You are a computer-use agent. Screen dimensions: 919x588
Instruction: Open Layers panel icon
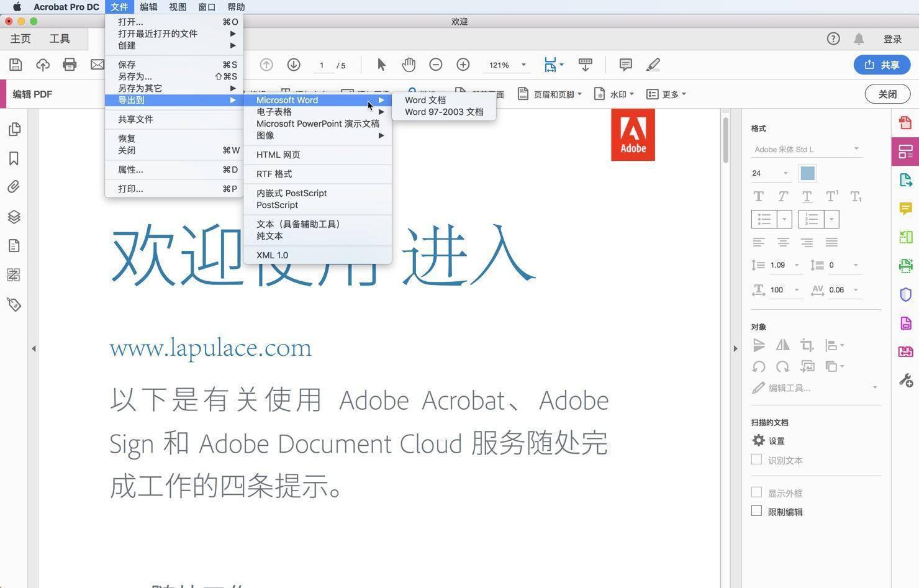[14, 217]
